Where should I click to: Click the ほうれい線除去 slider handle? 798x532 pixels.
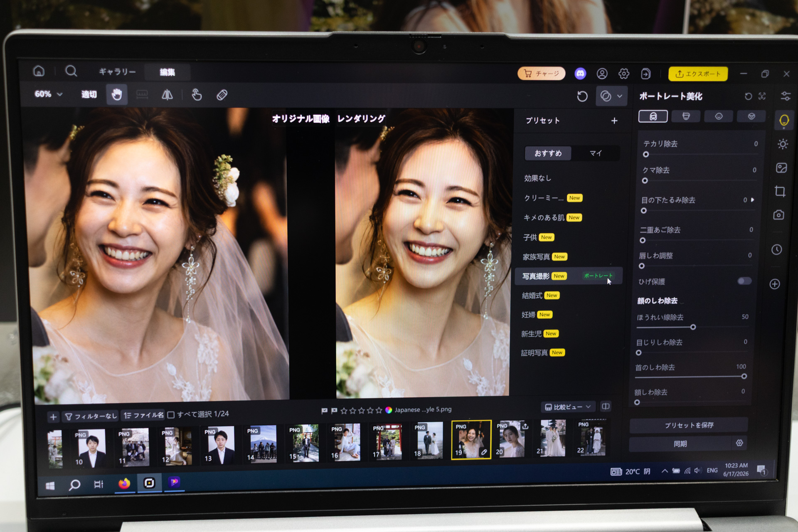(693, 327)
